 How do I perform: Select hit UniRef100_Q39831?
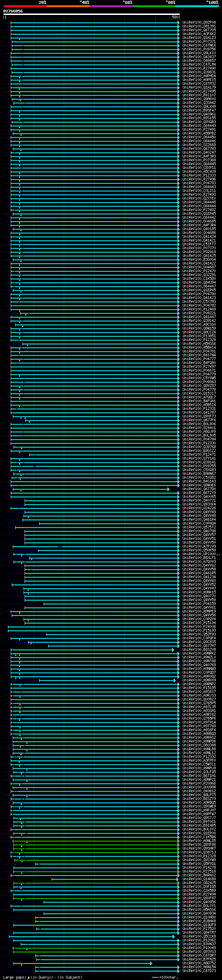click(199, 72)
